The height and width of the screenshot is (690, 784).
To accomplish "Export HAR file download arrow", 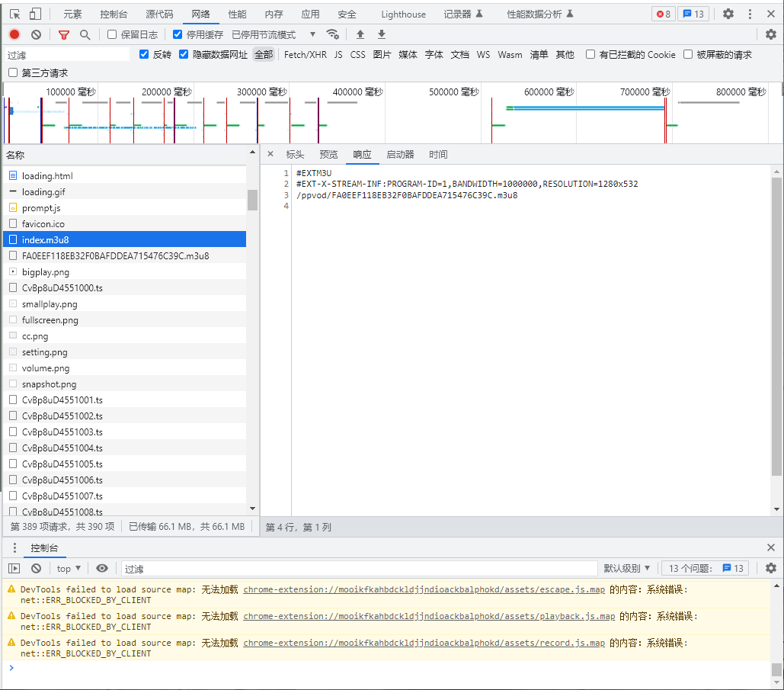I will 382,34.
